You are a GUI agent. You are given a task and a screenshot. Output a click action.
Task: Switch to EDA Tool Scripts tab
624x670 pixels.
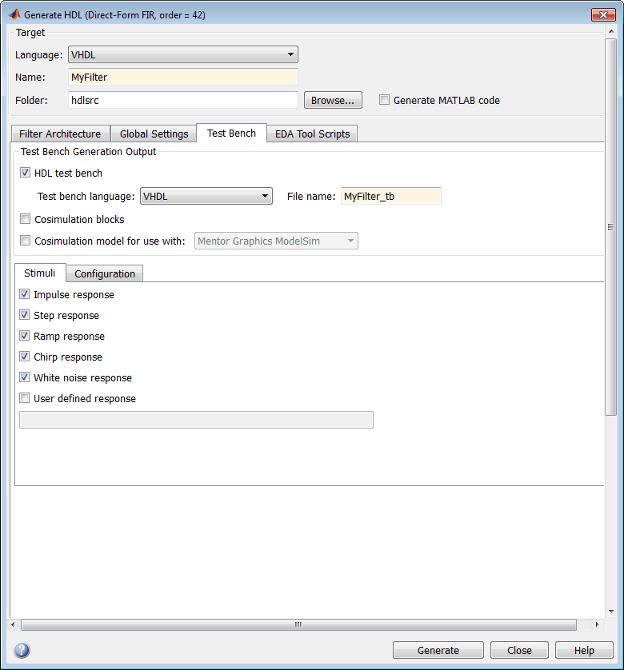point(312,134)
